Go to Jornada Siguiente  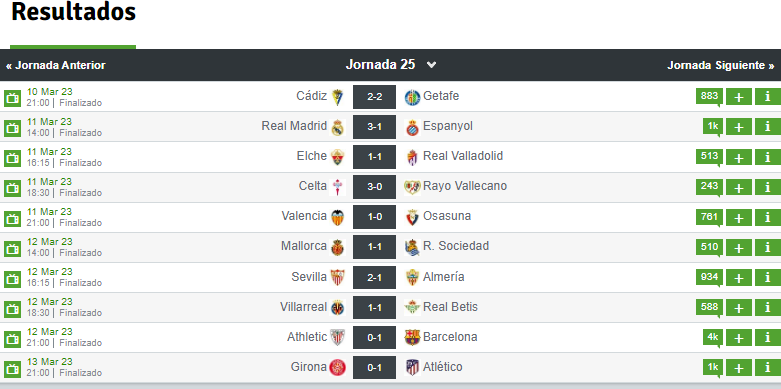[x=721, y=65]
